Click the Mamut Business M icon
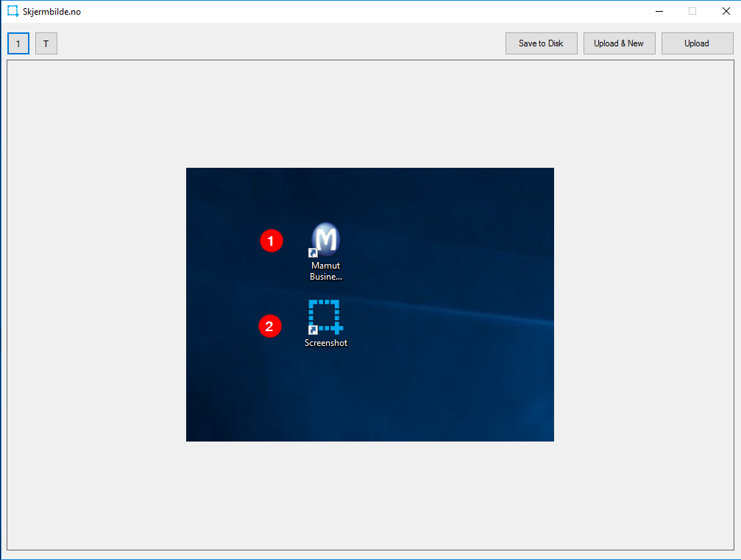Screen dimensions: 741x560 [x=326, y=238]
